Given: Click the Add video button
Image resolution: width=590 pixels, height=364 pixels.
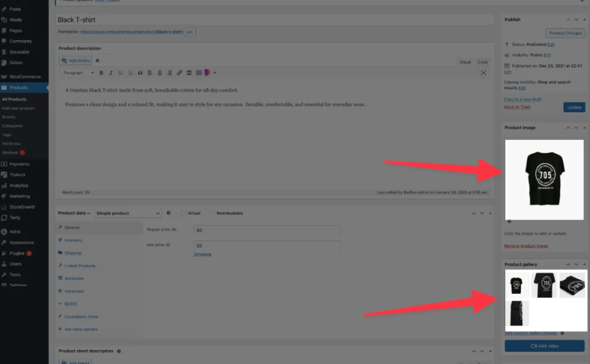Looking at the screenshot, I should pyautogui.click(x=544, y=346).
